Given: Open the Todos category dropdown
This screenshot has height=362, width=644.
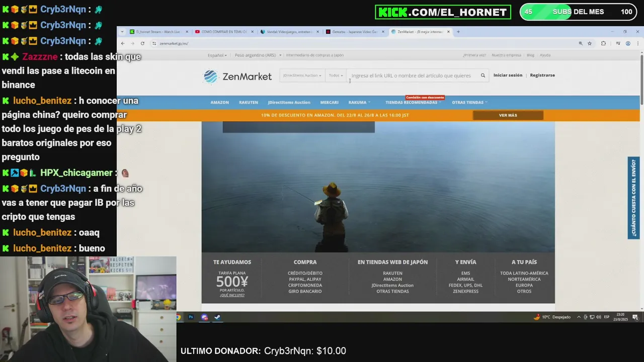Looking at the screenshot, I should point(336,75).
